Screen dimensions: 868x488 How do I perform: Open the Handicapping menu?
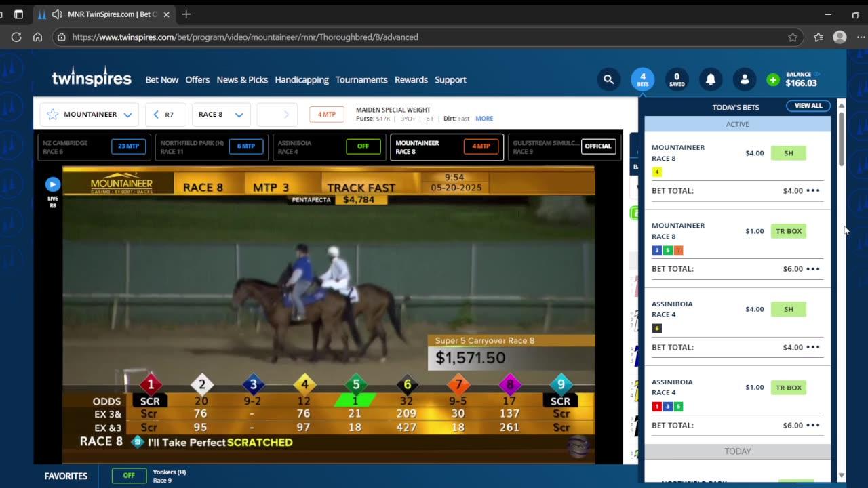(x=302, y=80)
